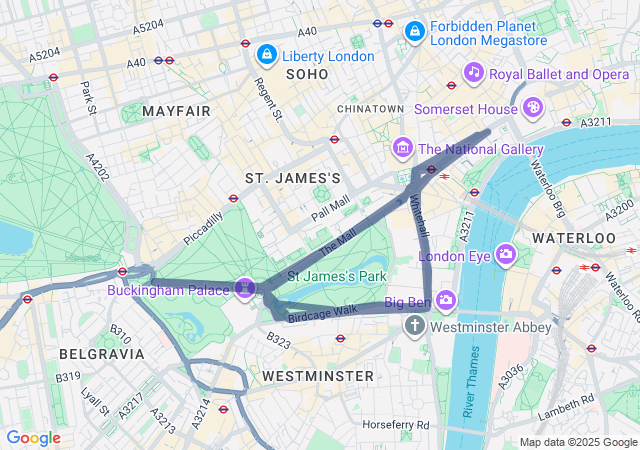
Task: Select the Buckingham Palace castle pin
Action: point(245,288)
